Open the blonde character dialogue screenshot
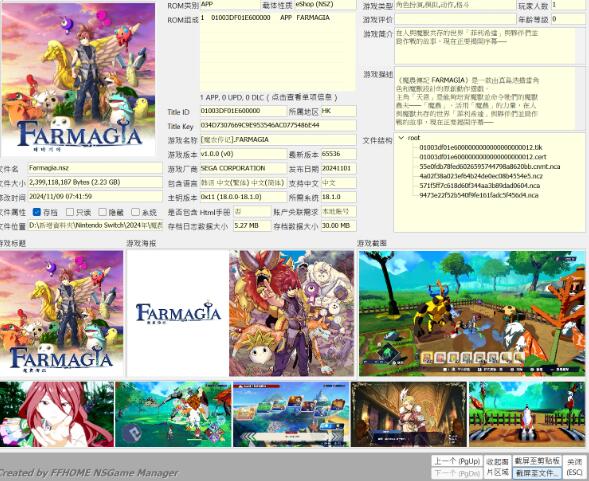Image resolution: width=589 pixels, height=481 pixels. pyautogui.click(x=409, y=414)
